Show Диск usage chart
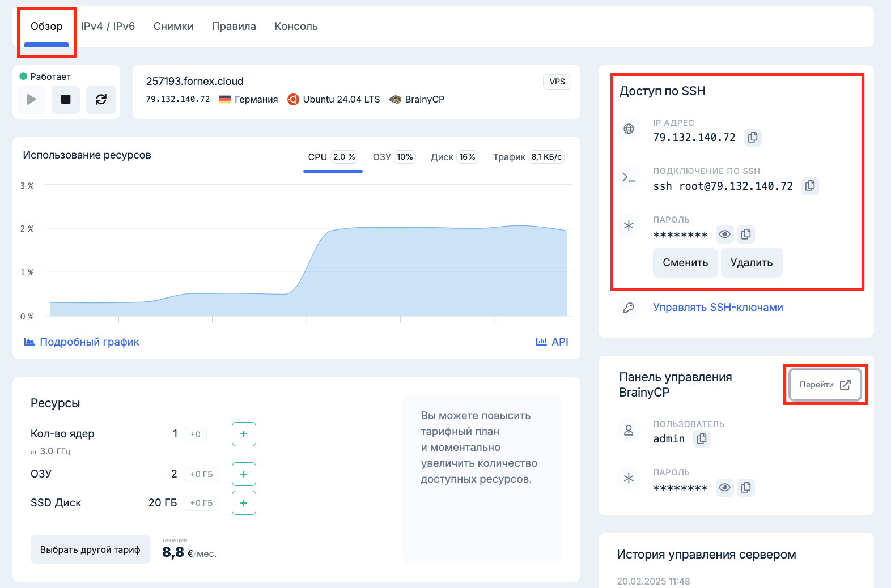This screenshot has width=891, height=588. coord(454,157)
